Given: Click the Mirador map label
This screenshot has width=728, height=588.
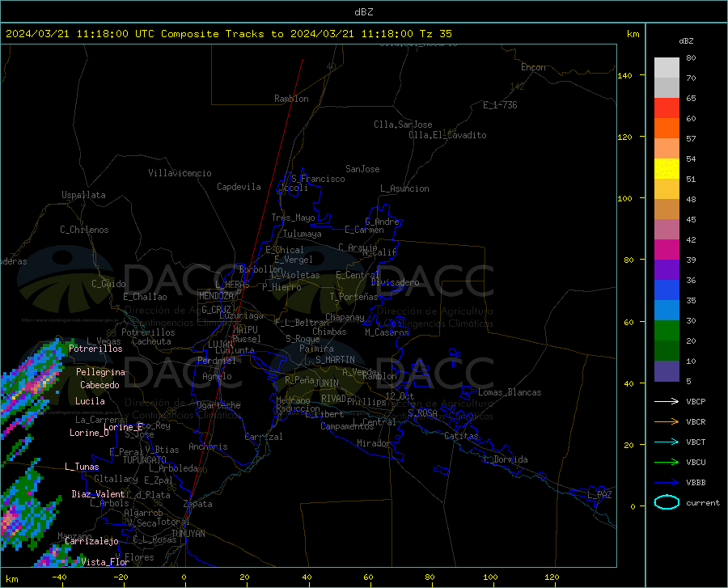Looking at the screenshot, I should click(373, 443).
